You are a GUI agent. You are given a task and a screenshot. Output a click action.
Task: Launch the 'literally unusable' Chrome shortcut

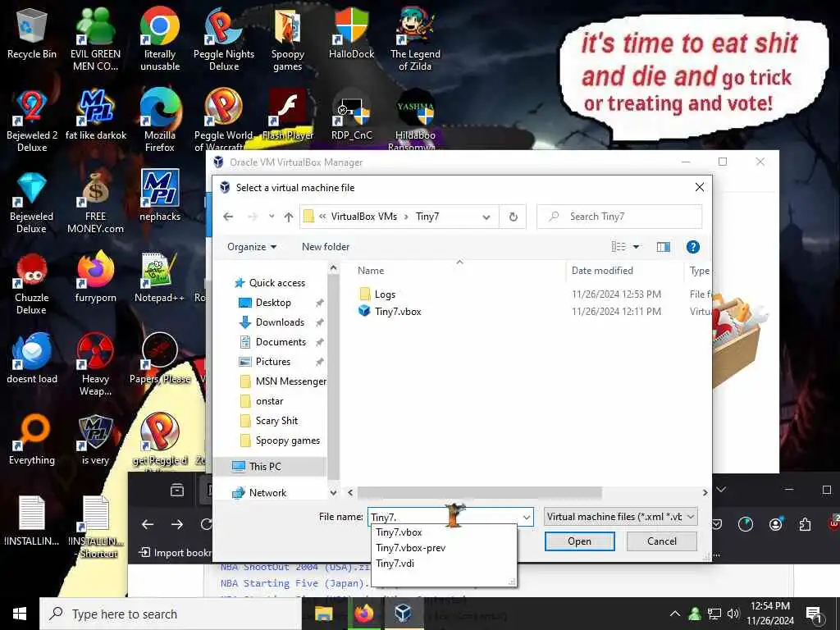tap(160, 39)
